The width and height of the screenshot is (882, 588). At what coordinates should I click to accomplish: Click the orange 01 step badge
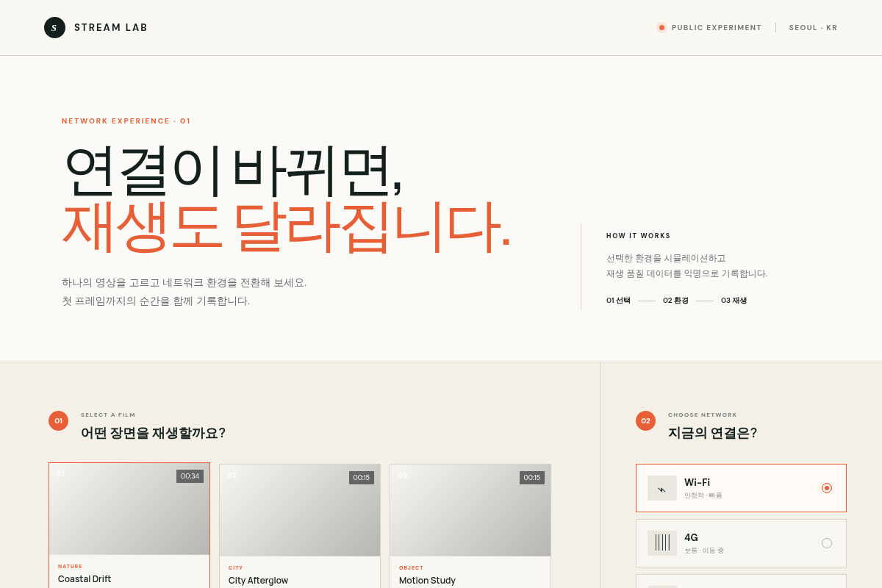[x=58, y=420]
